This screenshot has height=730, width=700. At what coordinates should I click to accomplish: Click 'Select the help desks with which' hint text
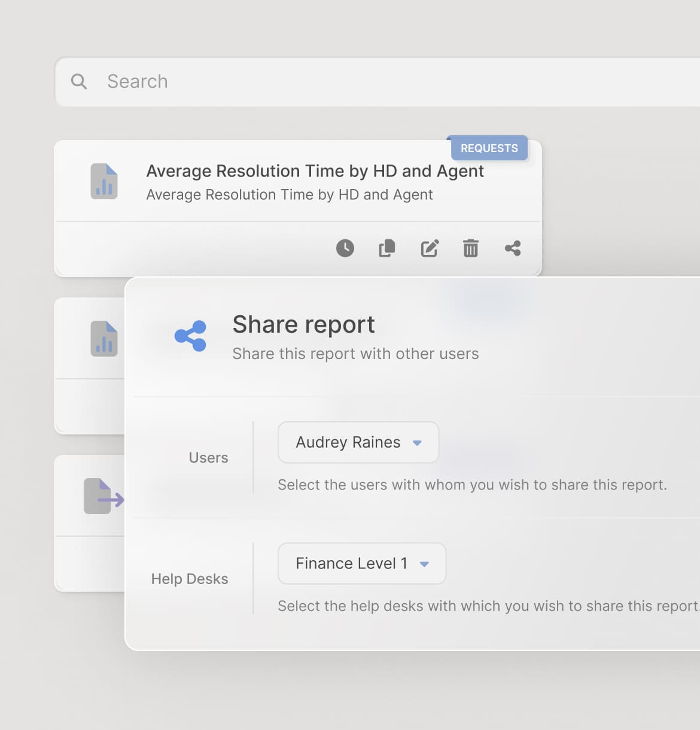click(x=489, y=606)
